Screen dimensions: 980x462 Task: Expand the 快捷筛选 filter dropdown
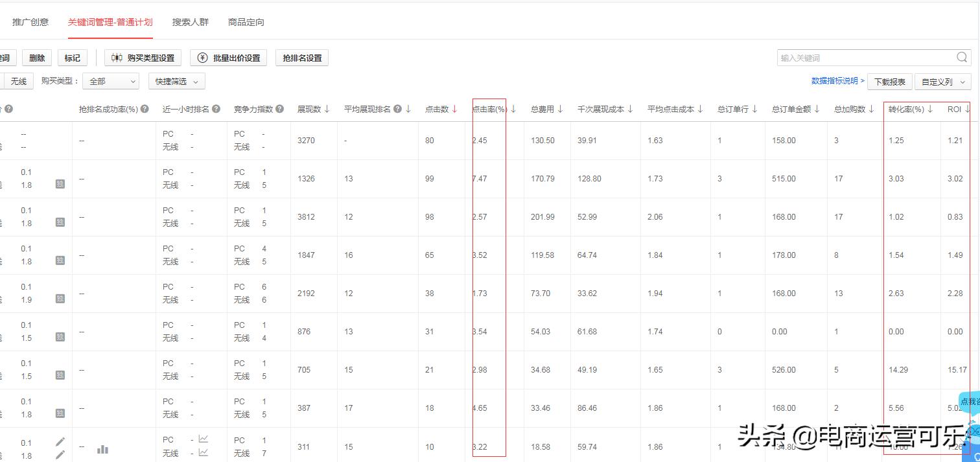pyautogui.click(x=176, y=81)
